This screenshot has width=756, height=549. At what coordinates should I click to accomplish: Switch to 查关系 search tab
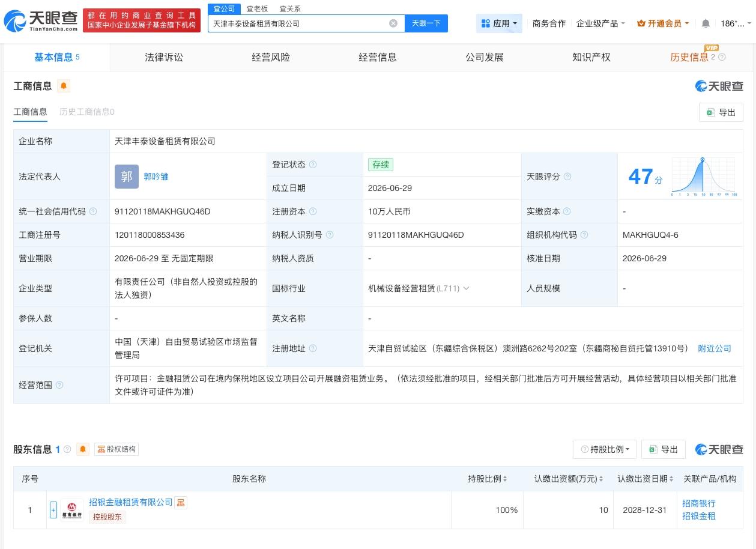click(x=290, y=9)
